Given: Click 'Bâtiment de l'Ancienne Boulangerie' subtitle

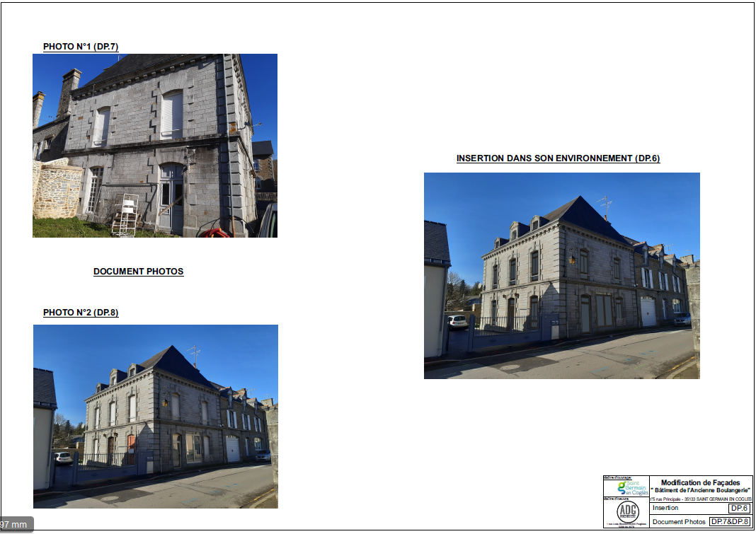Looking at the screenshot, I should tap(700, 490).
